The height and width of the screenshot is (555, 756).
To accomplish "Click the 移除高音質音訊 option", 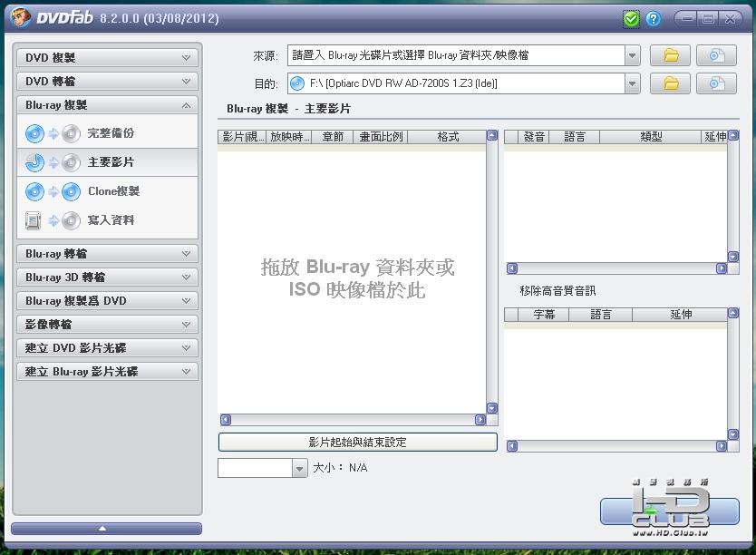I will [557, 291].
